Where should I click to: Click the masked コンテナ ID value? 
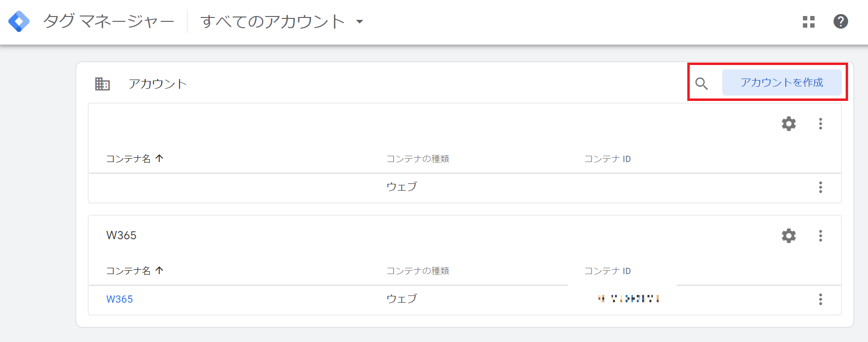click(x=628, y=299)
